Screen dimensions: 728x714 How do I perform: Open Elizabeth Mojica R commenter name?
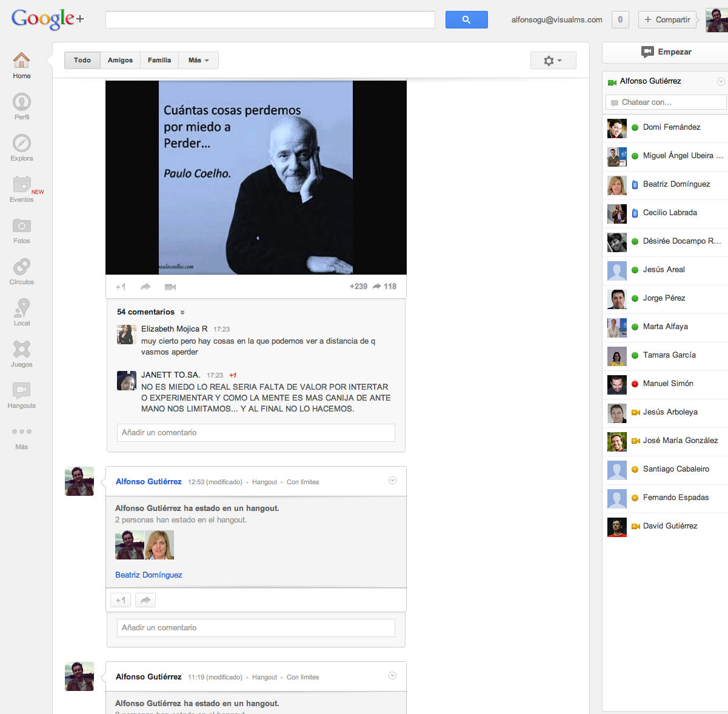coord(175,329)
